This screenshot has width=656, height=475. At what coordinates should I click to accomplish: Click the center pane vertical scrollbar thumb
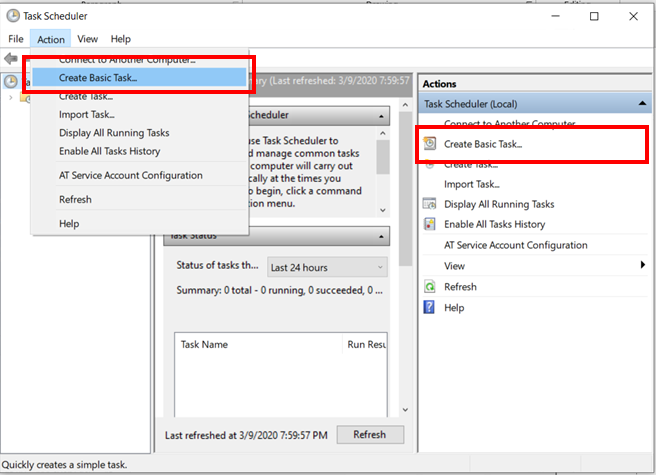click(x=405, y=189)
